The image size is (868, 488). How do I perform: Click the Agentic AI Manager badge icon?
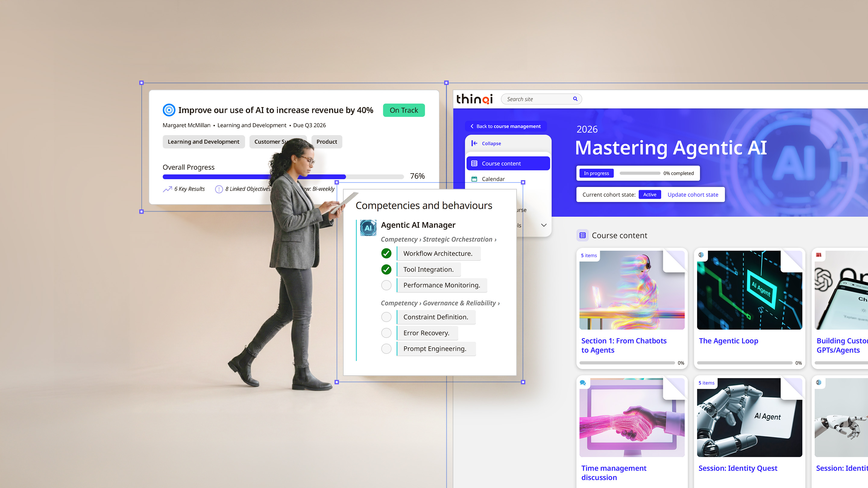tap(368, 227)
